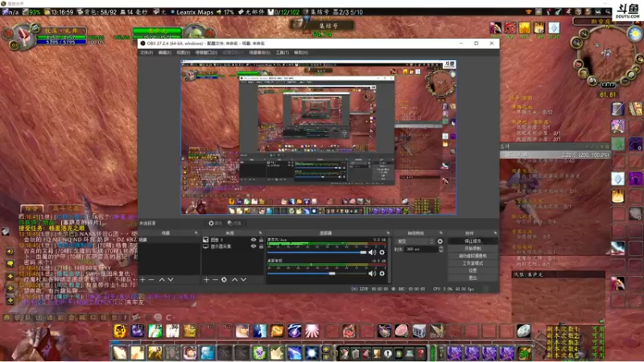
Task: Open the 渐变 transition type dropdown
Action: coord(415,241)
